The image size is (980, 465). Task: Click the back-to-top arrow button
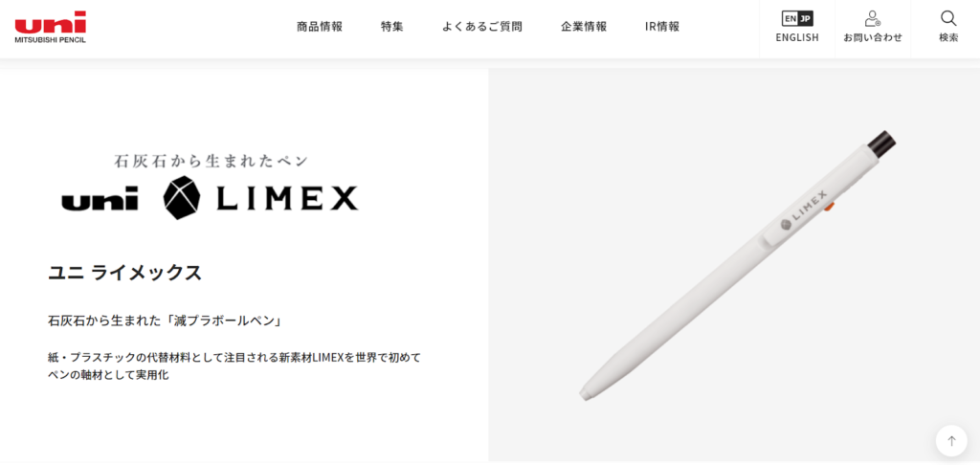pyautogui.click(x=951, y=441)
